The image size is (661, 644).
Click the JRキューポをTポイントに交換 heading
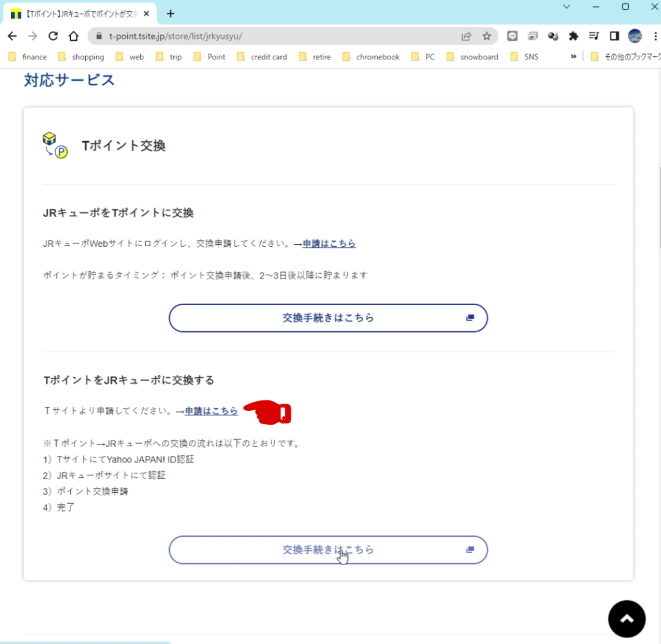pyautogui.click(x=118, y=213)
